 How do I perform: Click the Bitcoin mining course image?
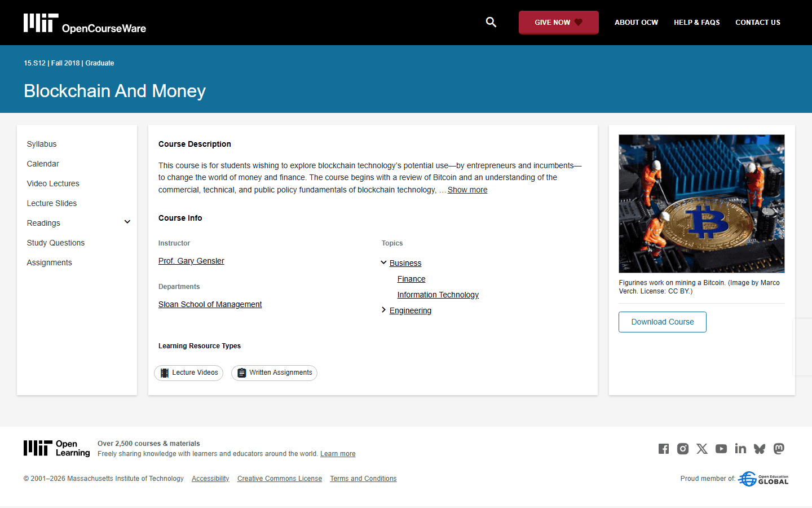tap(702, 204)
